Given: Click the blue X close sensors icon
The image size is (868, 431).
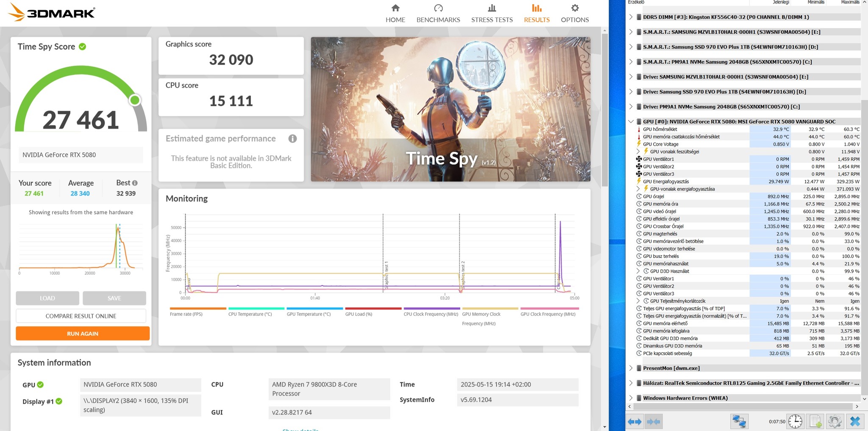Looking at the screenshot, I should pos(855,421).
